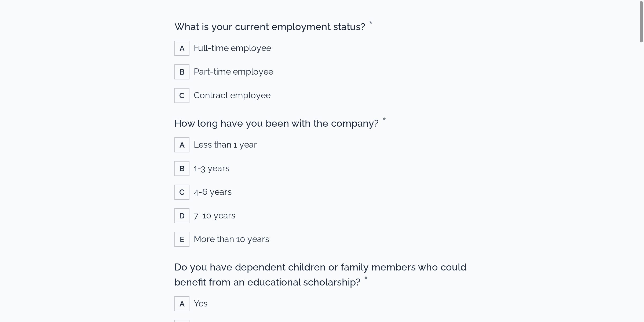Click the company tenure question heading
The image size is (644, 322).
point(277,123)
